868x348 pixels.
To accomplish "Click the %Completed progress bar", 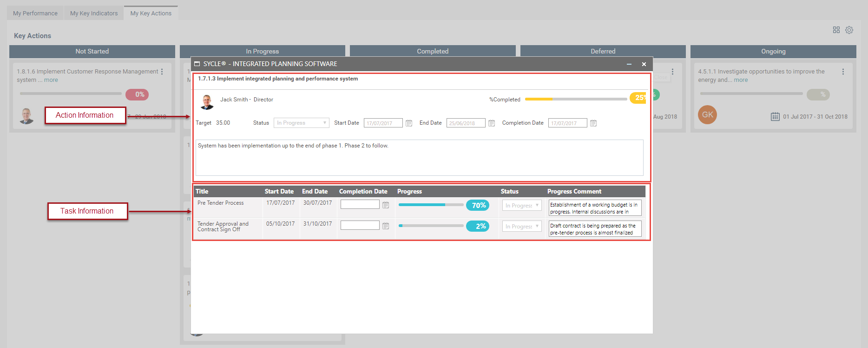I will pyautogui.click(x=576, y=99).
